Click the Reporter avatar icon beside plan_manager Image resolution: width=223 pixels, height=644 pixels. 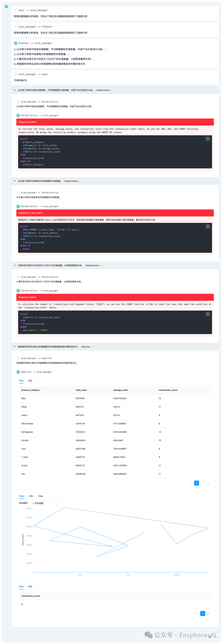[18, 372]
